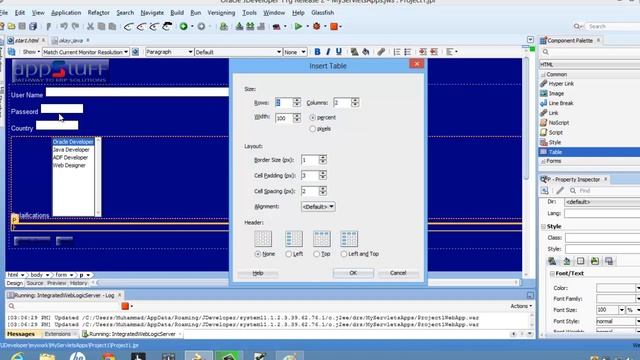This screenshot has width=640, height=360.
Task: Click Color field in Font/Text section
Action: 616,288
